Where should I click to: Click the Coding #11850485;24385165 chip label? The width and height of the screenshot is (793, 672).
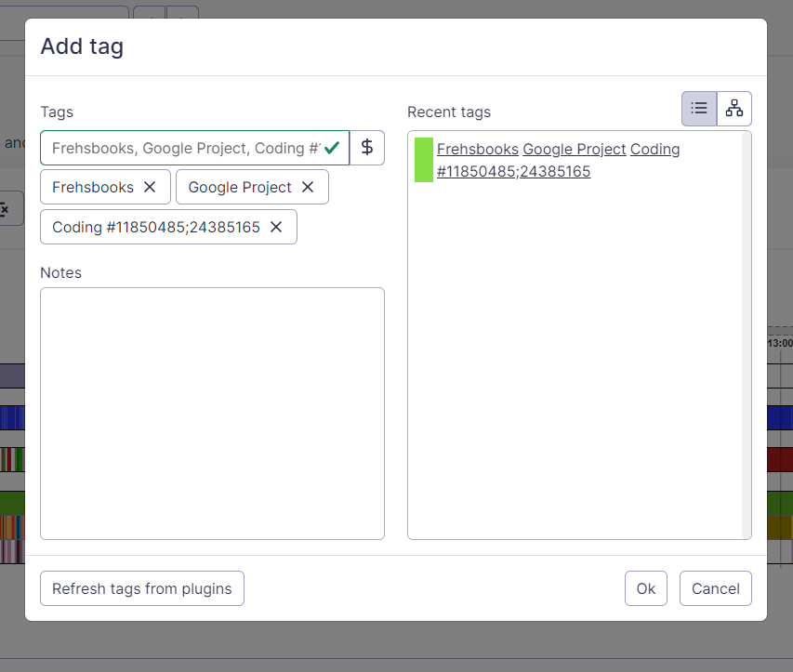(x=156, y=227)
